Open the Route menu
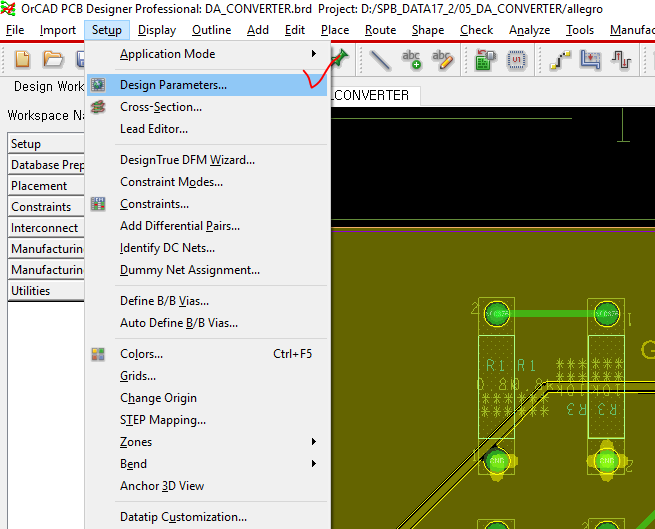Viewport: 655px width, 529px height. (381, 30)
